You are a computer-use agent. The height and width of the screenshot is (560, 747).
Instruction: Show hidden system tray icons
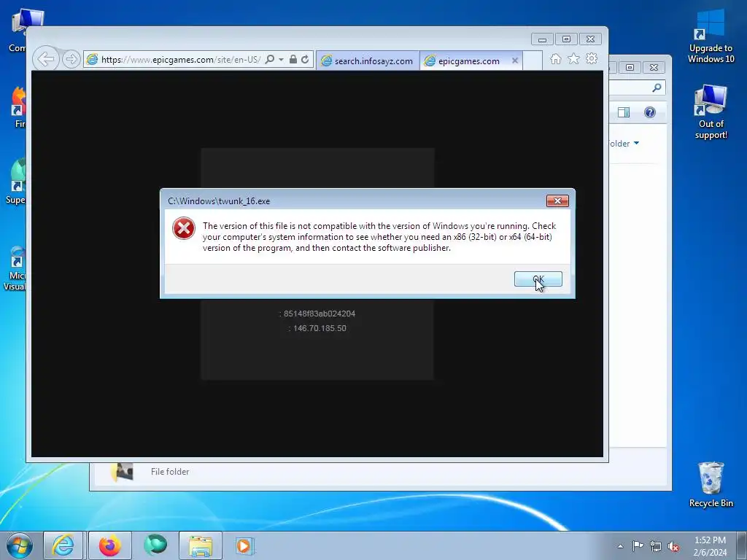[620, 546]
